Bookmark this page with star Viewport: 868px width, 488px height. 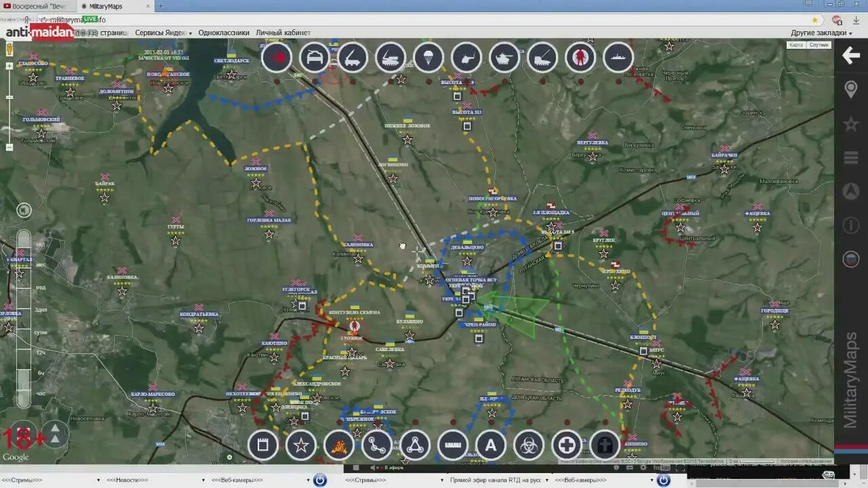pos(815,20)
